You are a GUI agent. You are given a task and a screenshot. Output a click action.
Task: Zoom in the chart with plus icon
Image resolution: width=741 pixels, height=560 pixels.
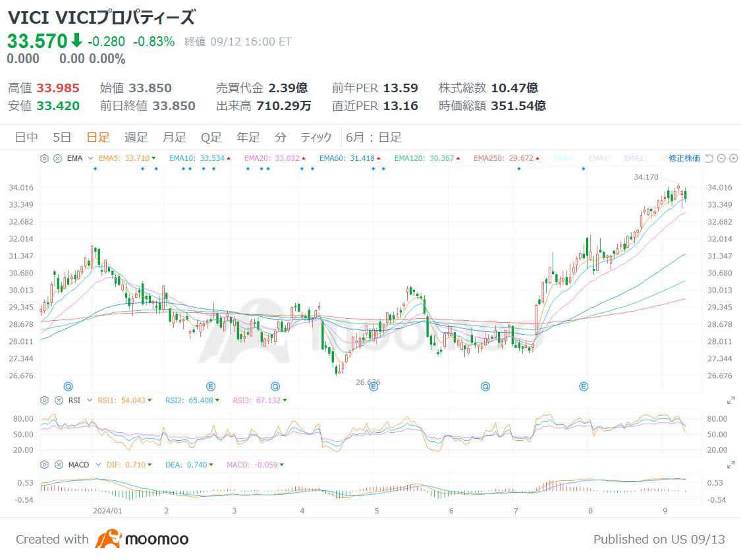point(734,158)
